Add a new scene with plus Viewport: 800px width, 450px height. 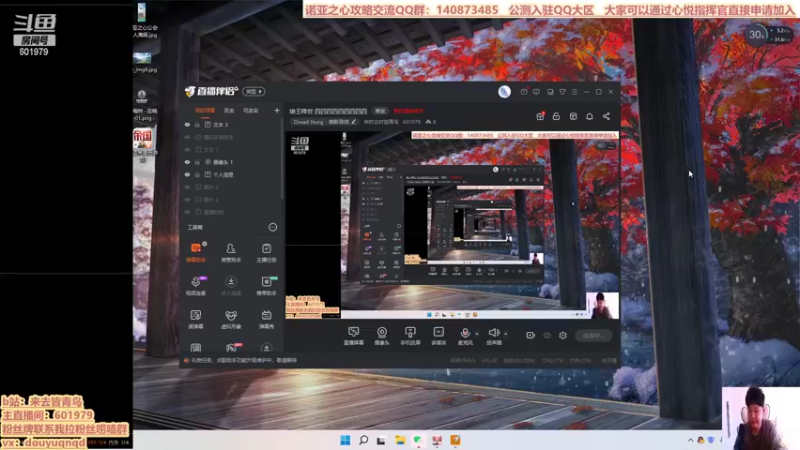point(277,110)
